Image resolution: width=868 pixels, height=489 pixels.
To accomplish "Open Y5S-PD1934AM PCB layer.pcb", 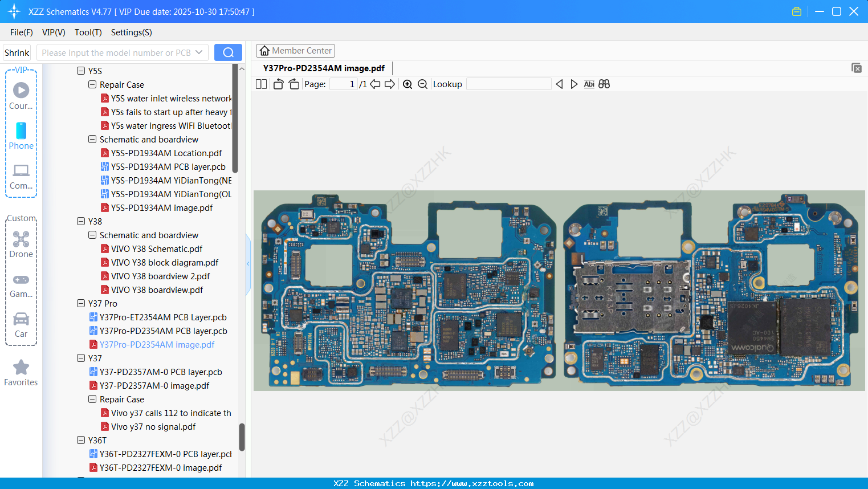I will pos(163,166).
